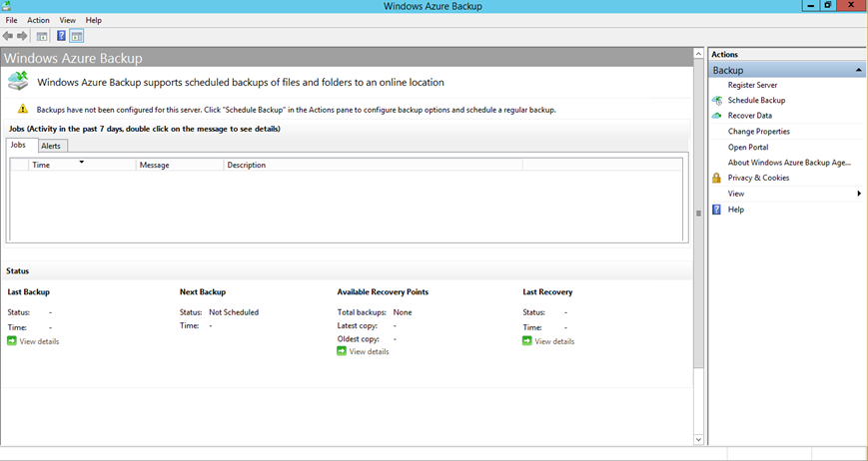The image size is (868, 461).
Task: Go forward with the toolbar Forward arrow
Action: (x=22, y=37)
